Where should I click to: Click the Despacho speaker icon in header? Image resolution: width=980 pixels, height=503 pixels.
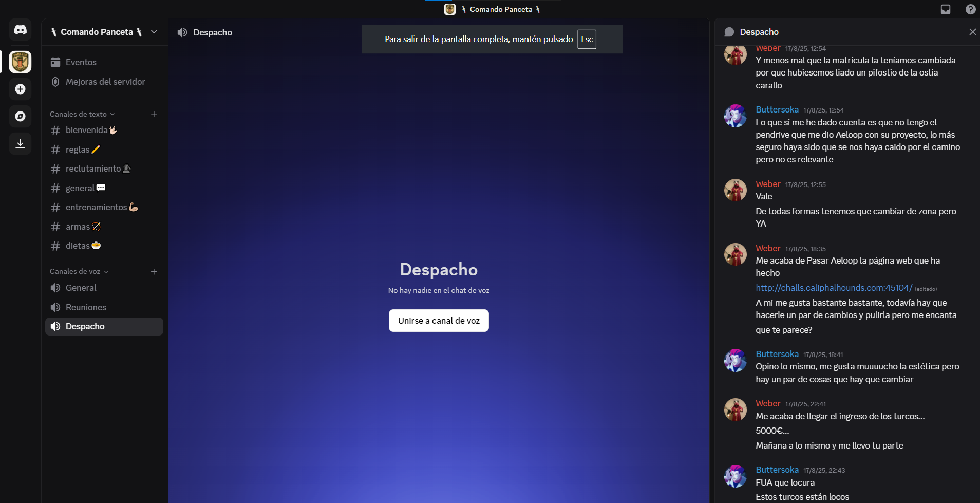click(x=182, y=32)
